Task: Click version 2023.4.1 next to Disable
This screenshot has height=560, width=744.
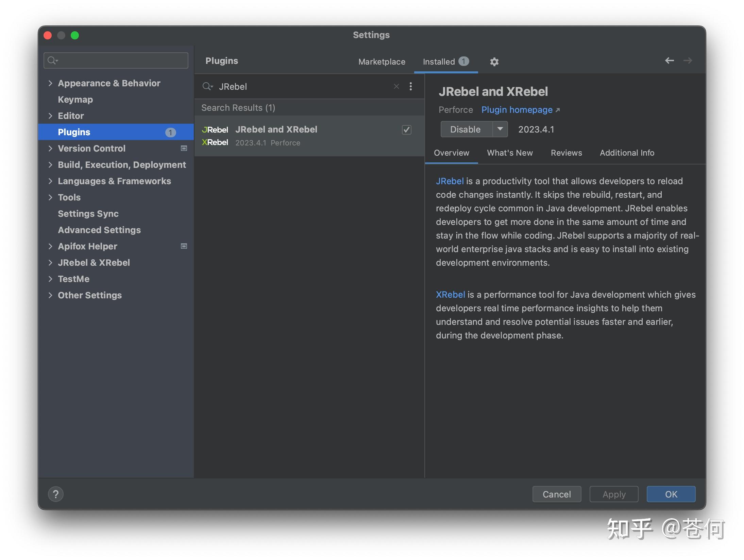Action: click(x=536, y=129)
